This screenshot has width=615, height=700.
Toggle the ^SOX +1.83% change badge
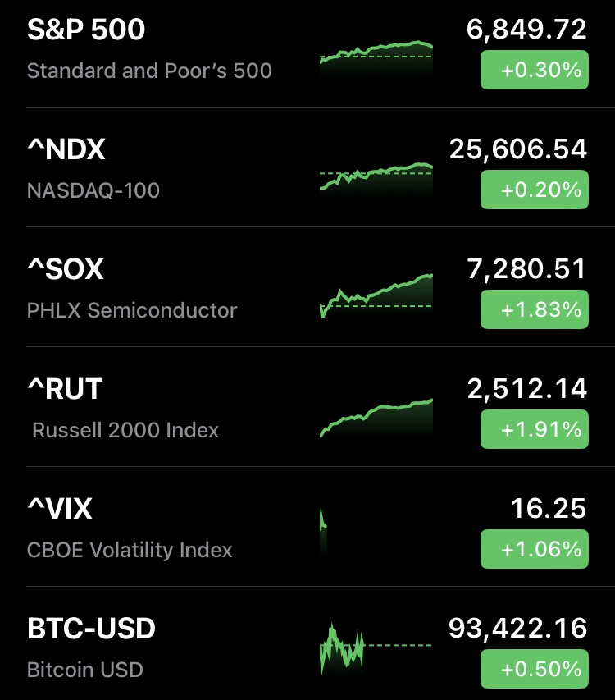pyautogui.click(x=534, y=310)
